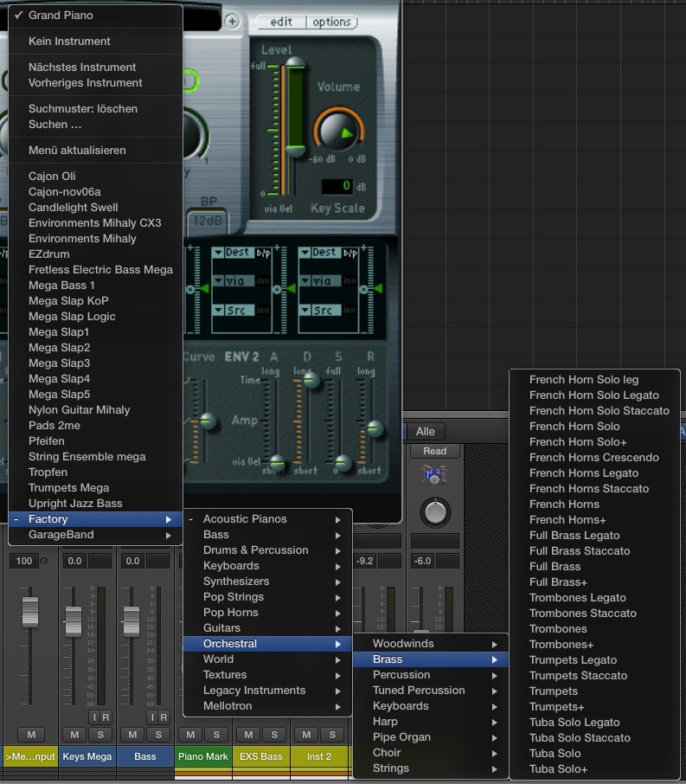
Task: Open the middle router's Dest dropdown
Action: 234,253
